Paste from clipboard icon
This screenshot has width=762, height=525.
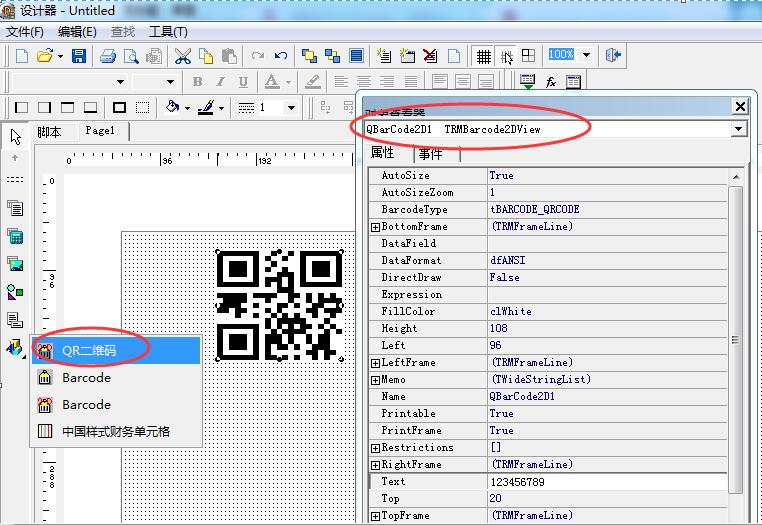pyautogui.click(x=229, y=56)
